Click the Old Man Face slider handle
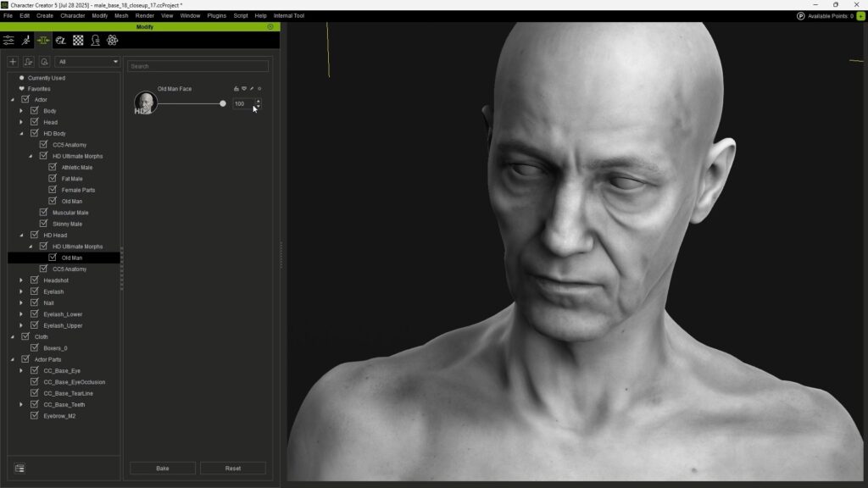868x488 pixels. click(223, 103)
